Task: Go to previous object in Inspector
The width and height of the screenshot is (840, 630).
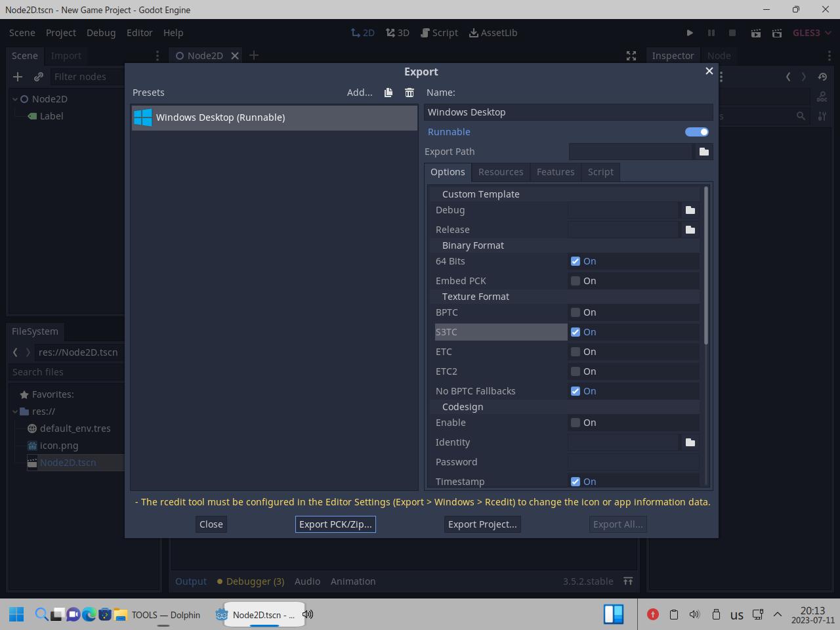Action: [788, 77]
